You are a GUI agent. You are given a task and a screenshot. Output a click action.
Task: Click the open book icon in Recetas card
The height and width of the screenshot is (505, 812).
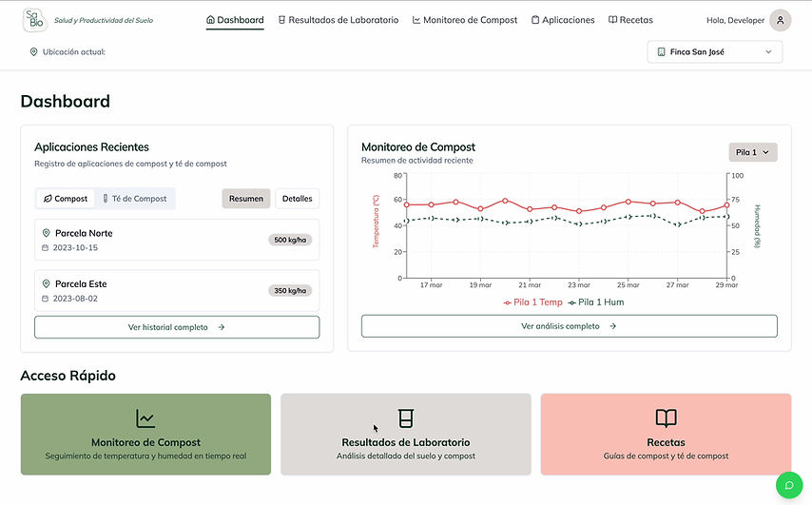click(x=666, y=418)
